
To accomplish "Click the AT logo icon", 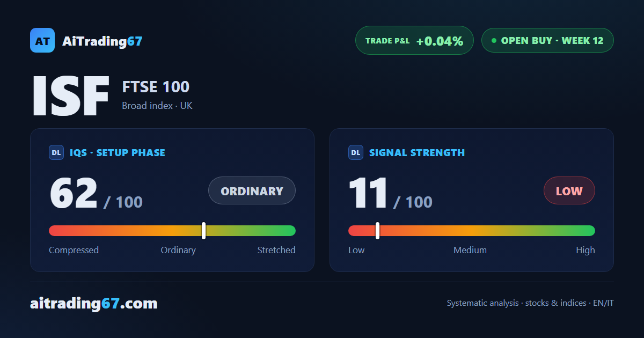I will tap(42, 40).
